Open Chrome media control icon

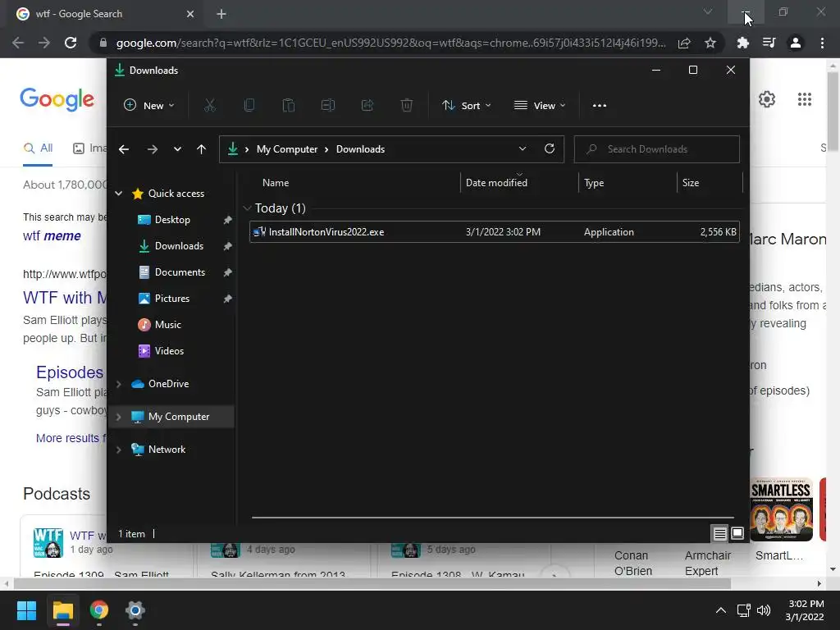[x=769, y=43]
